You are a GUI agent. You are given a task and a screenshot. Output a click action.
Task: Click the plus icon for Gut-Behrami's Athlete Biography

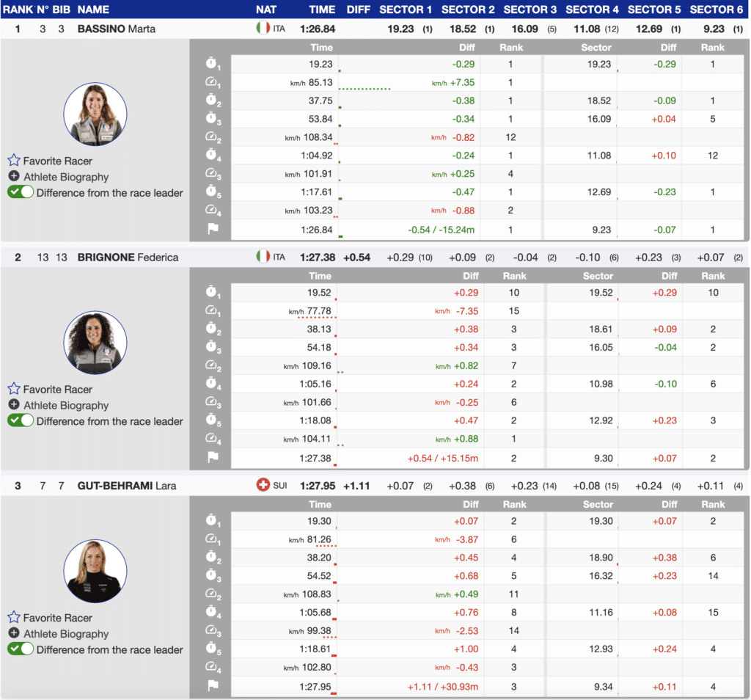tap(14, 634)
